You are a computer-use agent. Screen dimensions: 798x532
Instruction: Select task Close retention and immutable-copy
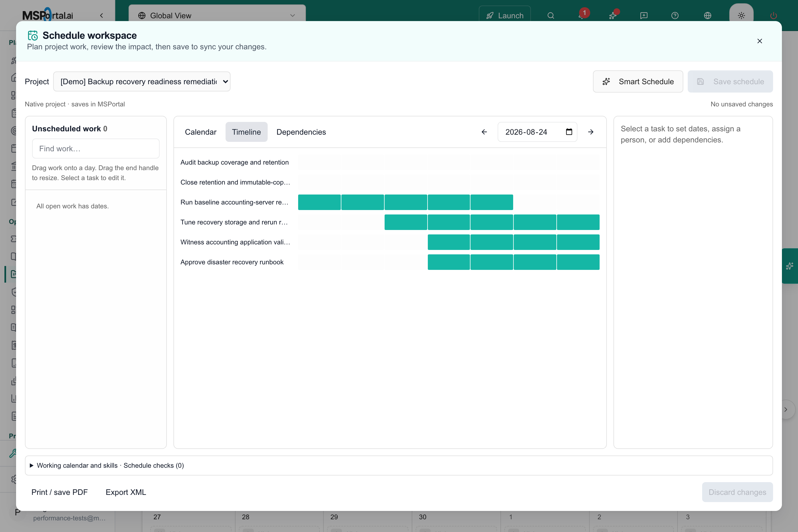[x=235, y=183]
